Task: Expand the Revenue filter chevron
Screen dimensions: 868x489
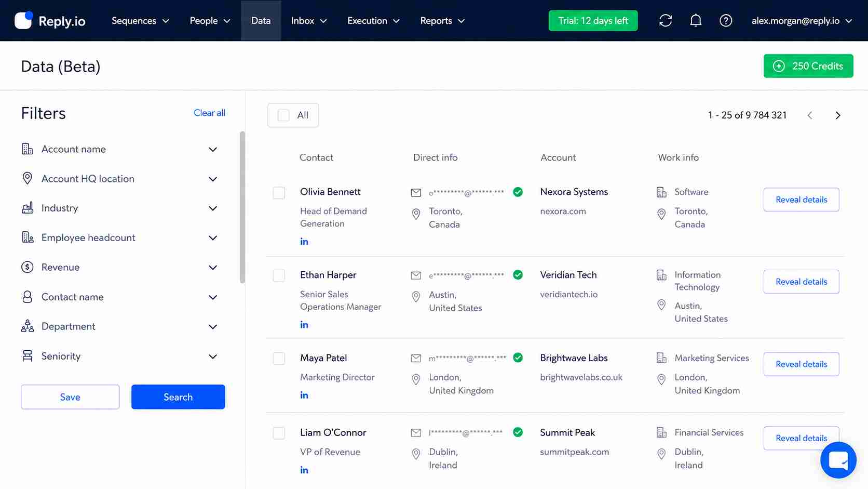Action: (x=213, y=268)
